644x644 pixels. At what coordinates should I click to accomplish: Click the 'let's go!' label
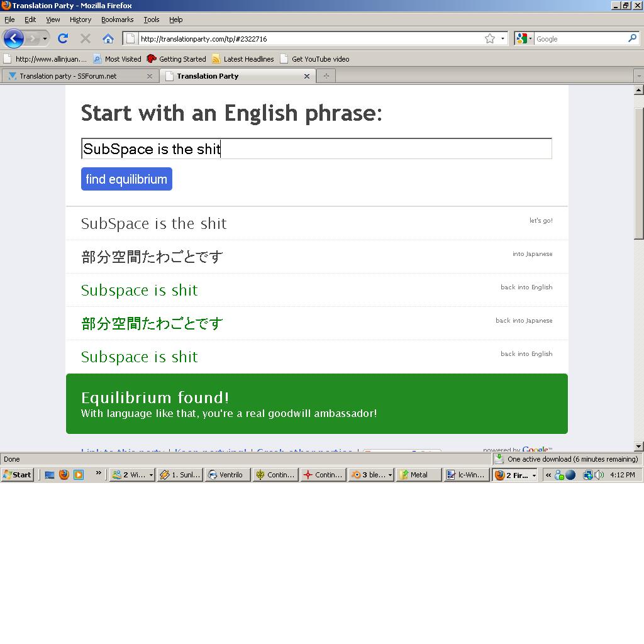click(541, 221)
